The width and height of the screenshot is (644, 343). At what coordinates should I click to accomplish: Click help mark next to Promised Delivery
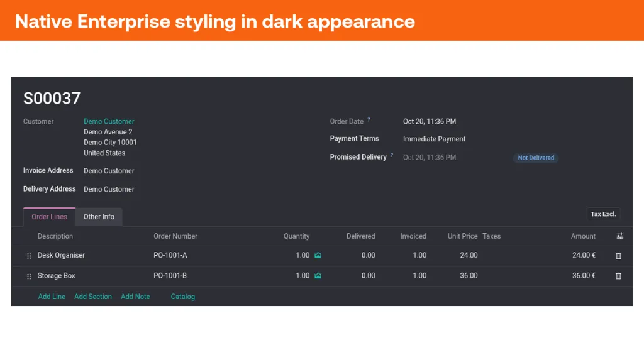click(x=392, y=155)
